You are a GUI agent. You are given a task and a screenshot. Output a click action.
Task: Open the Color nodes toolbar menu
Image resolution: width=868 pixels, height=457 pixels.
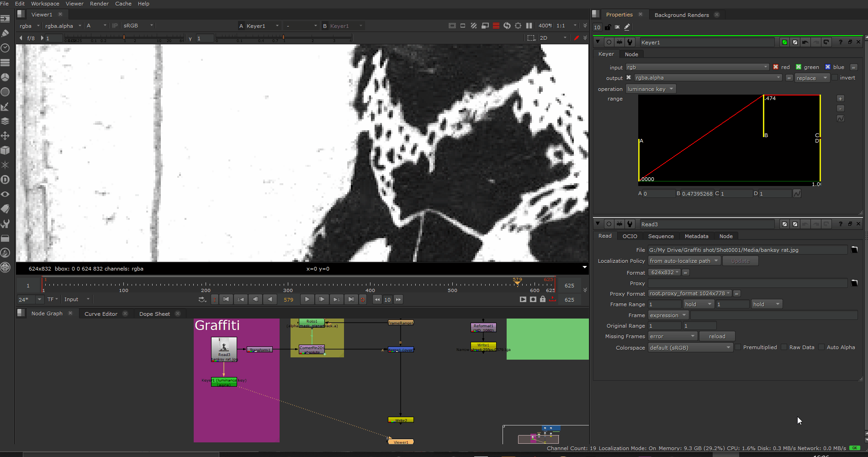pos(5,77)
